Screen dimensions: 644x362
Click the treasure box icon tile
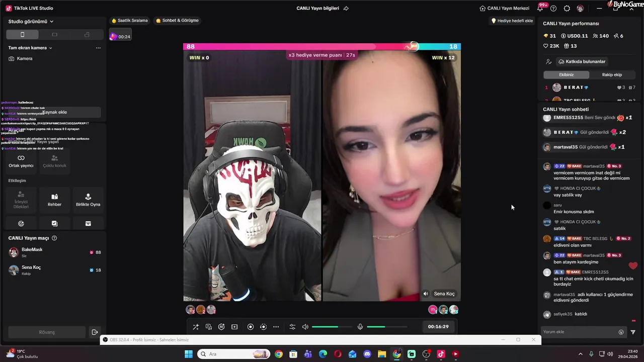[88, 223]
